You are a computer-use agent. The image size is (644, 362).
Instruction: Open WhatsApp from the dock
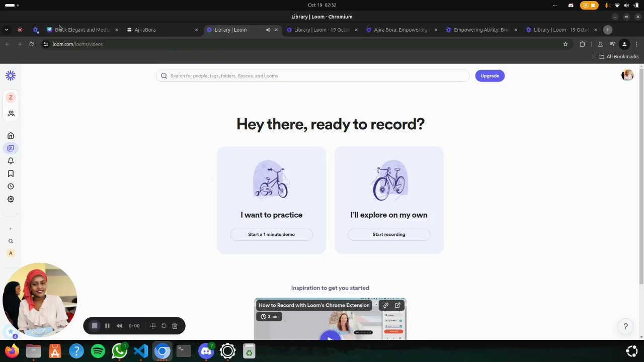[119, 351]
